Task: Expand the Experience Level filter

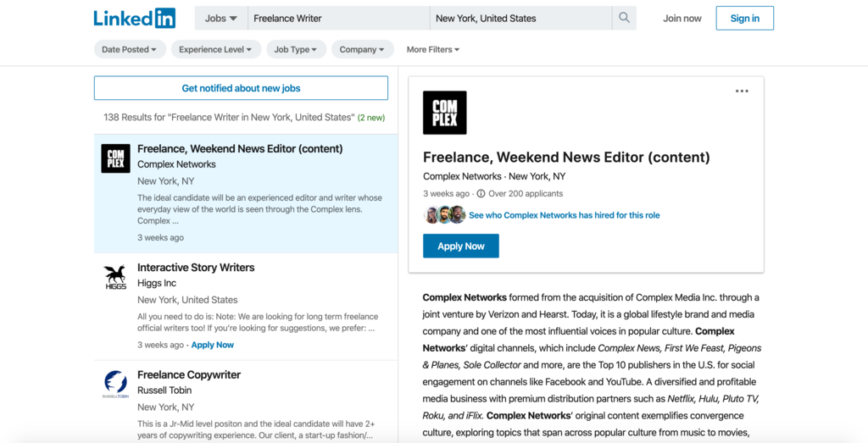Action: point(214,50)
